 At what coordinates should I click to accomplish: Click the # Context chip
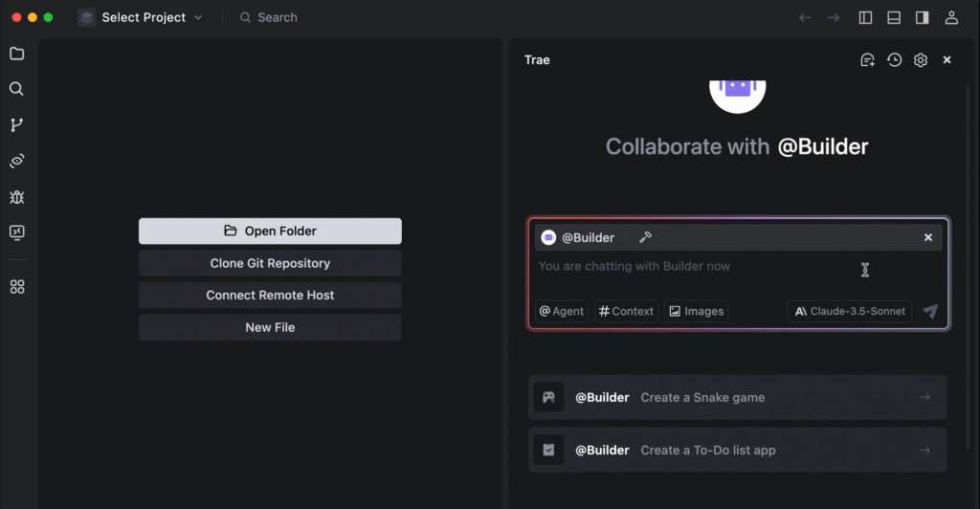[626, 311]
